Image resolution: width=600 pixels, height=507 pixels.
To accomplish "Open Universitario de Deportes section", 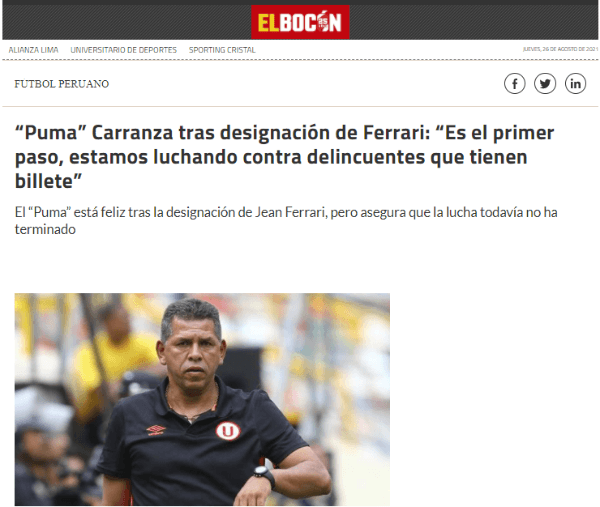I will [x=123, y=50].
